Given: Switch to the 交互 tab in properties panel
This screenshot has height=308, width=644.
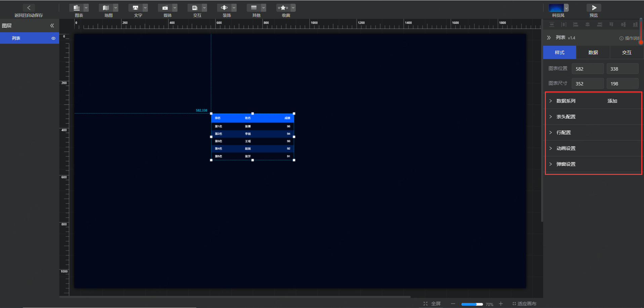Looking at the screenshot, I should [x=627, y=52].
